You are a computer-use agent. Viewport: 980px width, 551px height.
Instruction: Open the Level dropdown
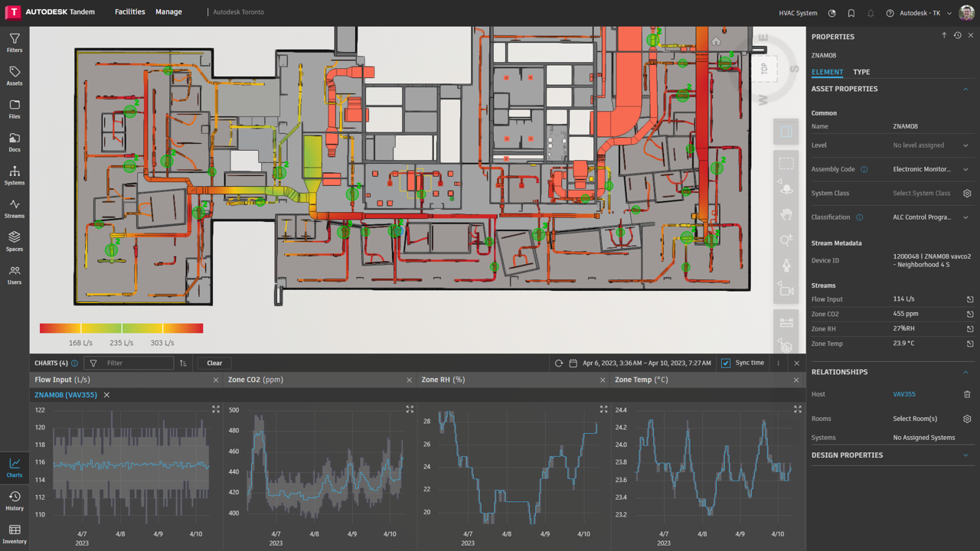coord(965,145)
